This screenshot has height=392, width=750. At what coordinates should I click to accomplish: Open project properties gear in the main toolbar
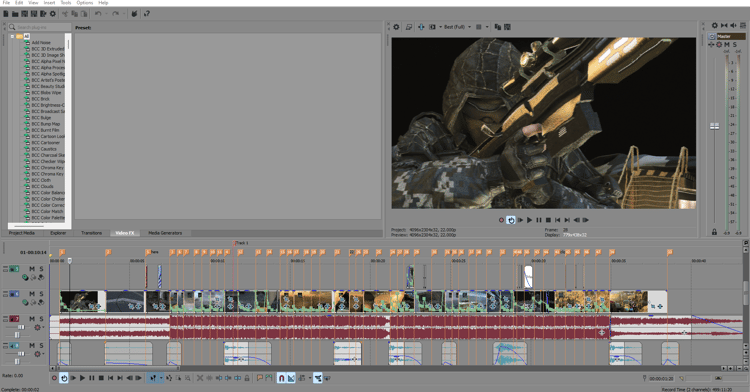click(x=53, y=14)
